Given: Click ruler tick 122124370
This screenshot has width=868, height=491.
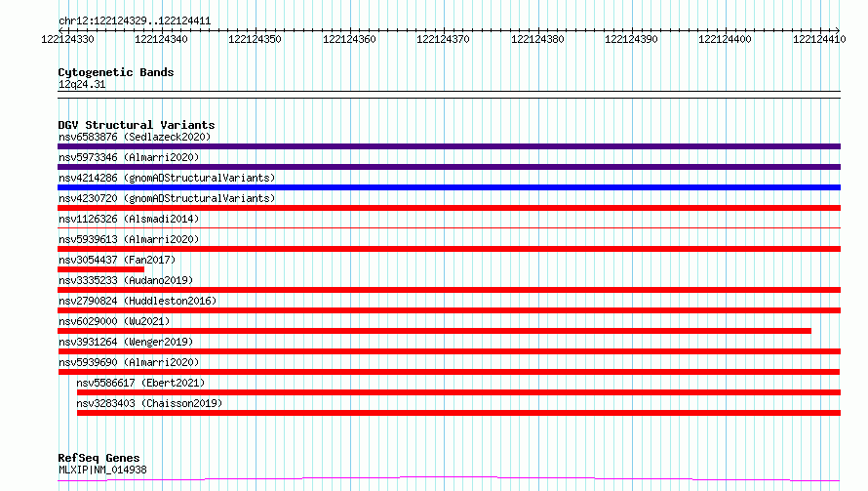Looking at the screenshot, I should tap(443, 39).
